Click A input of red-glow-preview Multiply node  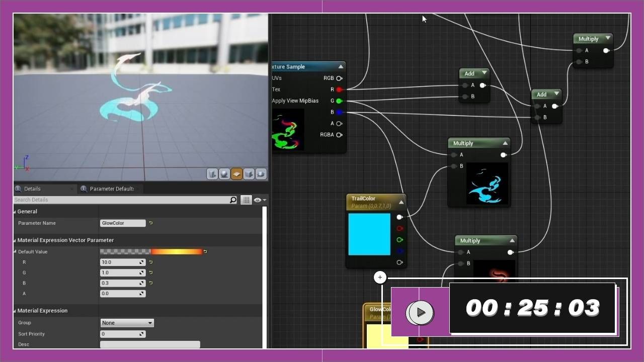click(461, 252)
